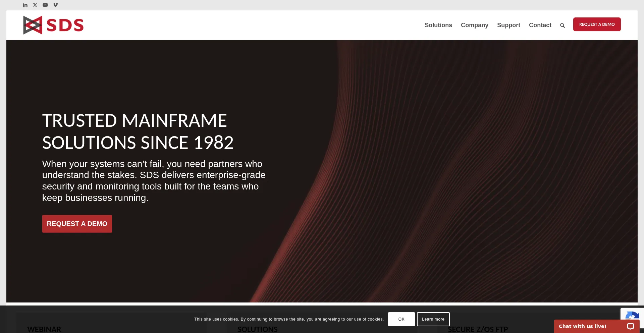Open the LinkedIn social icon
644x333 pixels.
click(x=25, y=5)
